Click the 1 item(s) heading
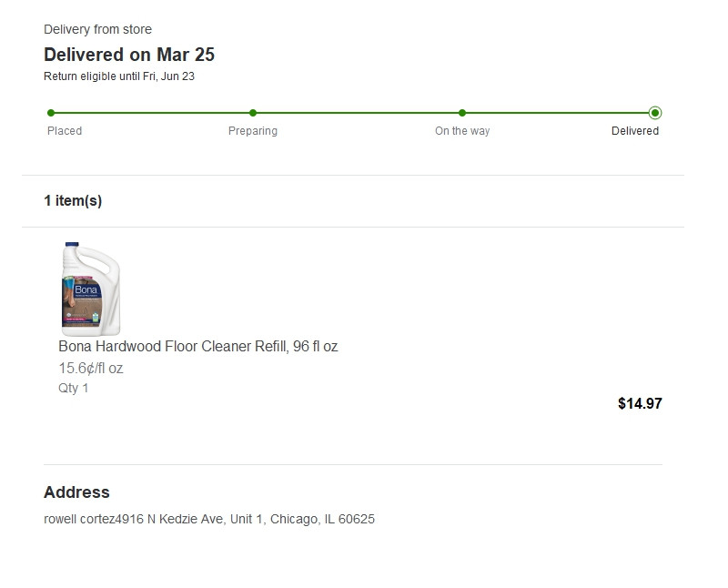The height and width of the screenshot is (588, 728). 73,200
